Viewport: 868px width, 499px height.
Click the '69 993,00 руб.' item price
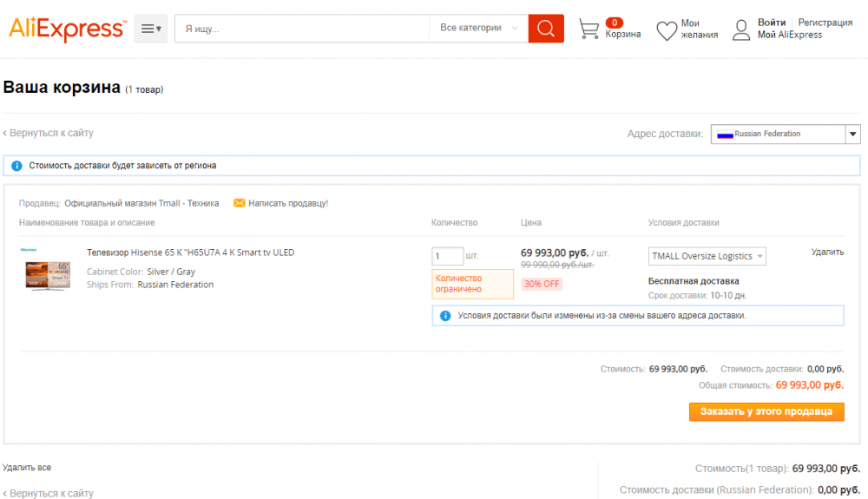pos(554,253)
